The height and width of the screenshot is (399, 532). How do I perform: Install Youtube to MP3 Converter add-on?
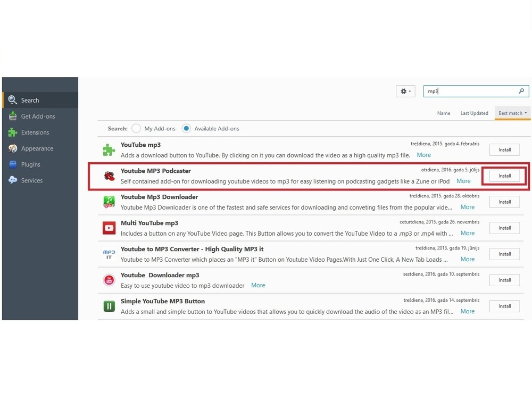pos(504,254)
